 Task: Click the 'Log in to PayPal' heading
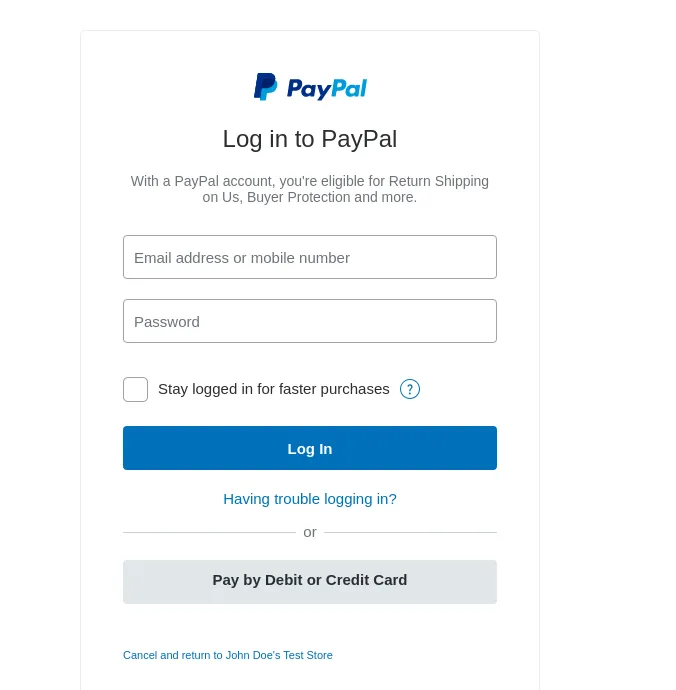[x=310, y=139]
